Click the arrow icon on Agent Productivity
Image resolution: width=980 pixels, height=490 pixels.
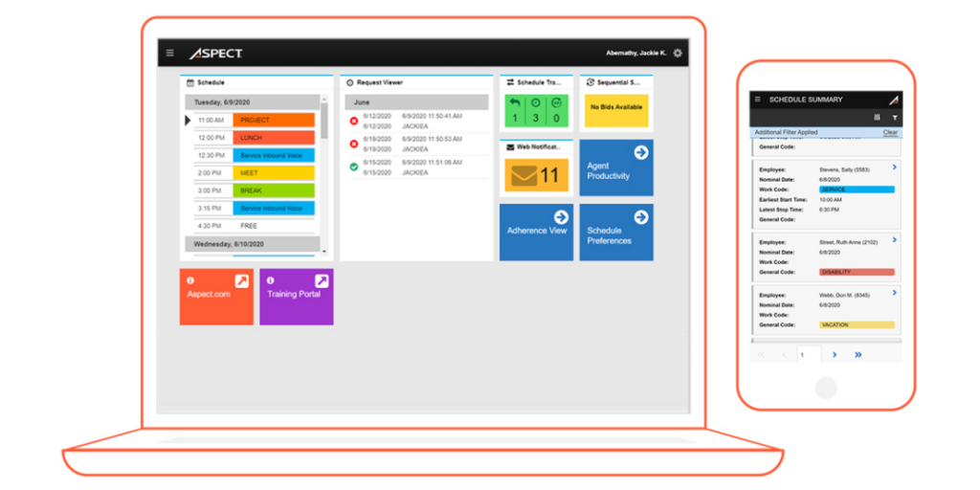[x=641, y=152]
